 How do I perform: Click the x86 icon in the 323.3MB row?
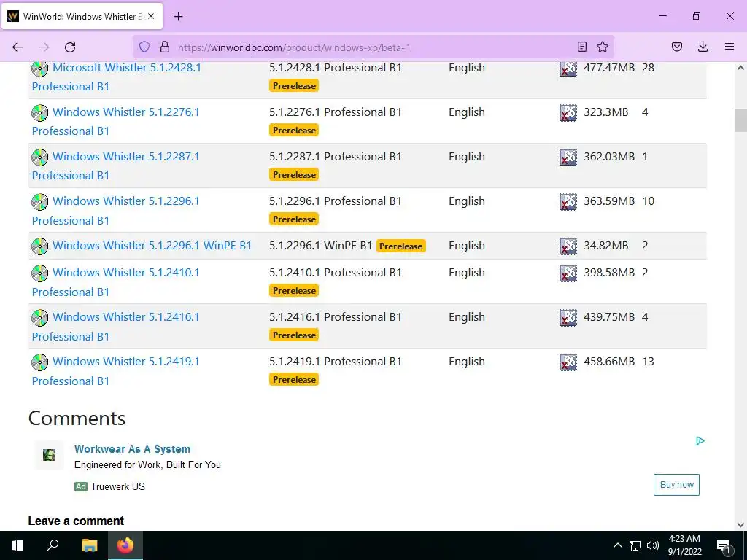(x=568, y=113)
